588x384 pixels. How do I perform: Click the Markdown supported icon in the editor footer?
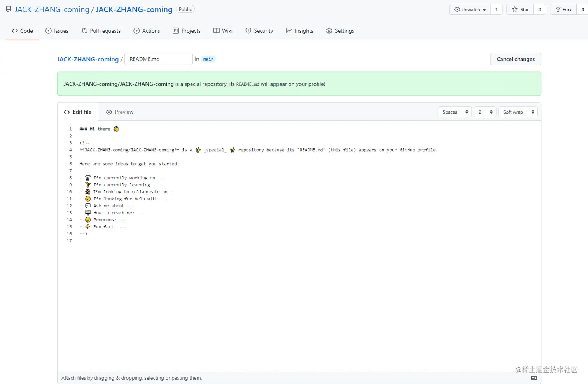(534, 378)
